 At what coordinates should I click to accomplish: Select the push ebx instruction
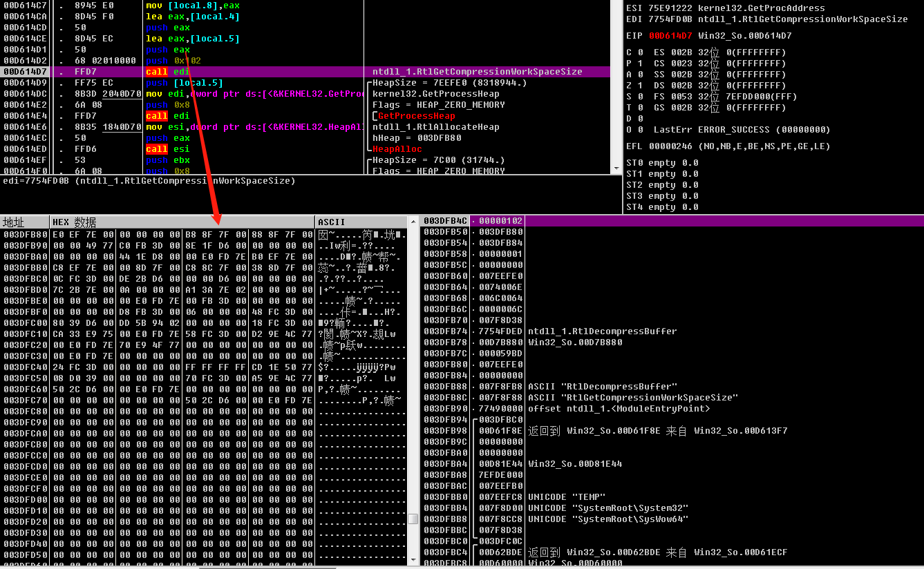[168, 160]
